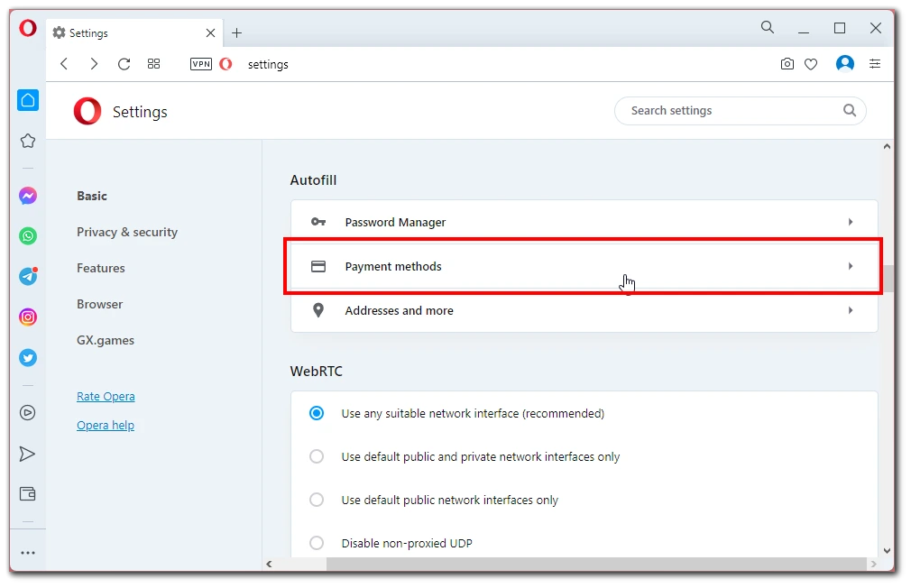911x588 pixels.
Task: Click the WebRTC section heading
Action: 316,372
